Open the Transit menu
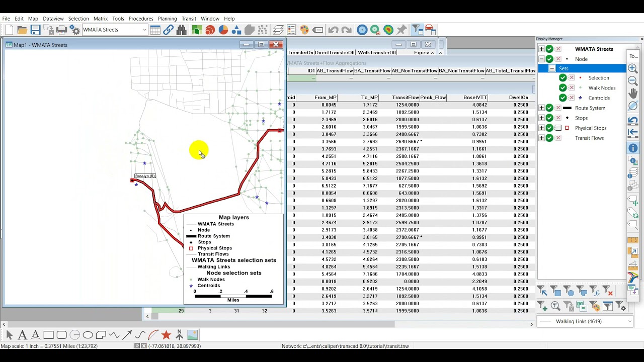644x362 pixels. (189, 19)
